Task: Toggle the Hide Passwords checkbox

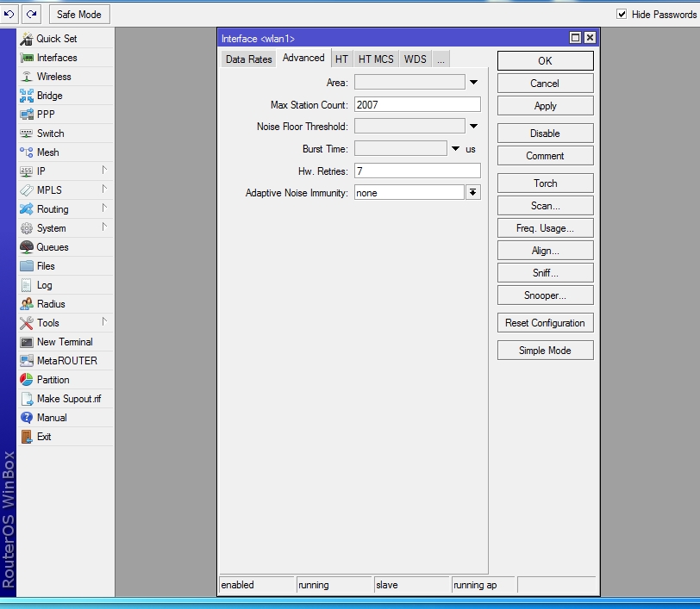Action: tap(622, 15)
